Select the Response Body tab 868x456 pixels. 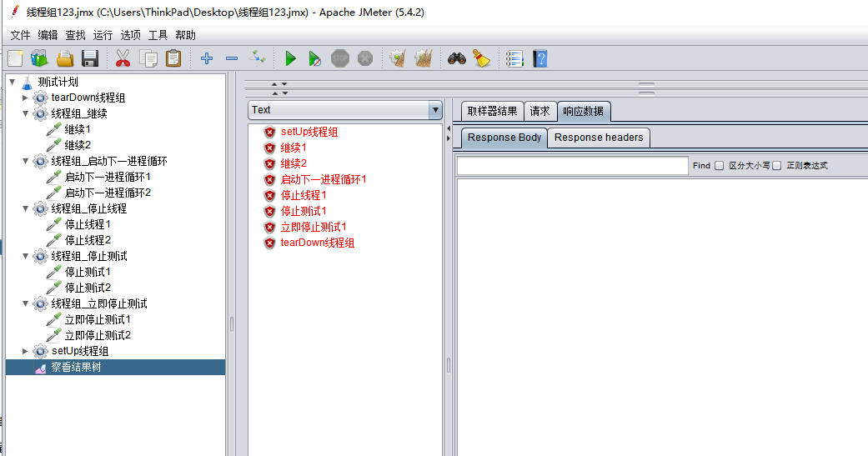pyautogui.click(x=504, y=138)
